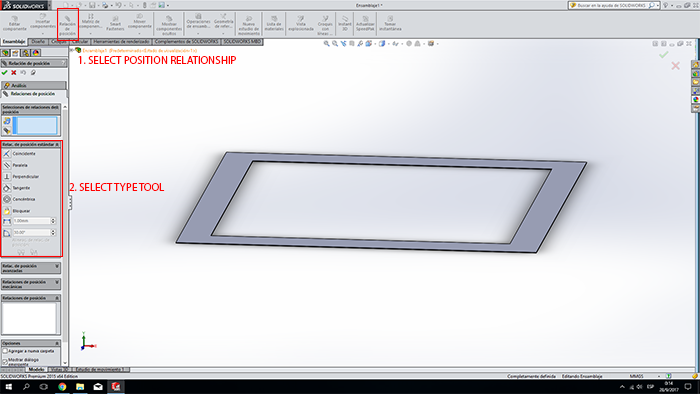The height and width of the screenshot is (394, 700).
Task: Open the Análisis tab in PropertyManager
Action: (33, 85)
